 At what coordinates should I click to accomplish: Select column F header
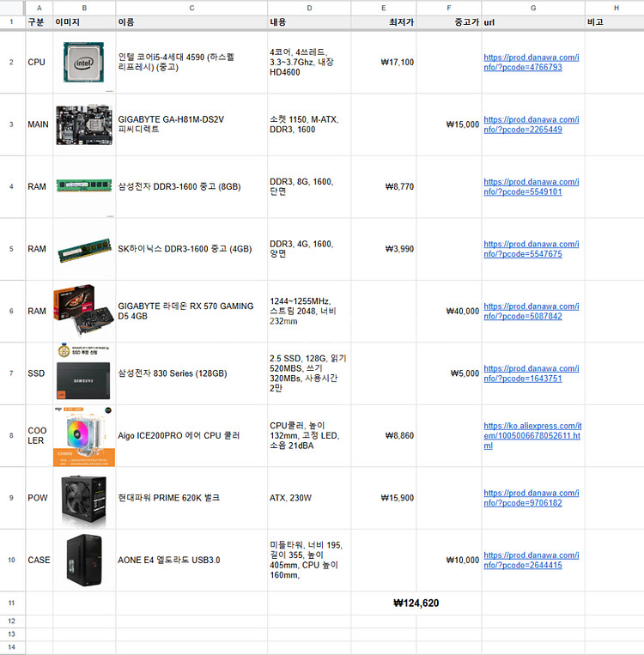(449, 8)
